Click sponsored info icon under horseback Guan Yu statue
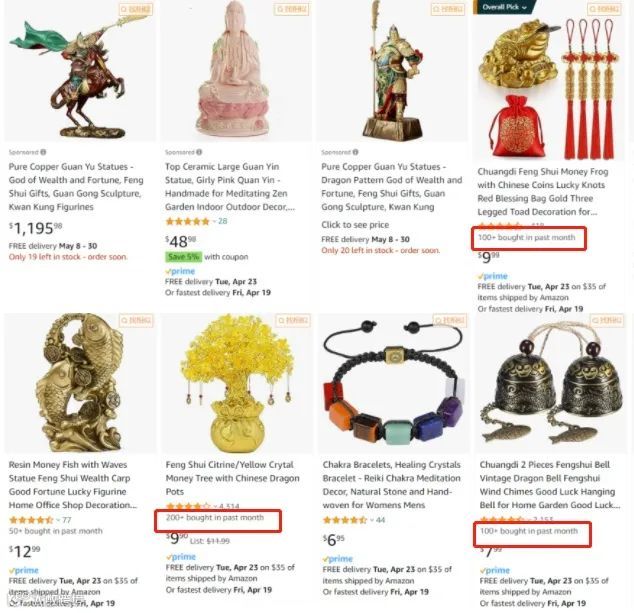This screenshot has height=613, width=634. tap(43, 152)
